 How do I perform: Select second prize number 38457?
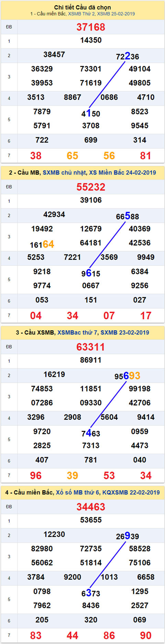click(x=54, y=55)
